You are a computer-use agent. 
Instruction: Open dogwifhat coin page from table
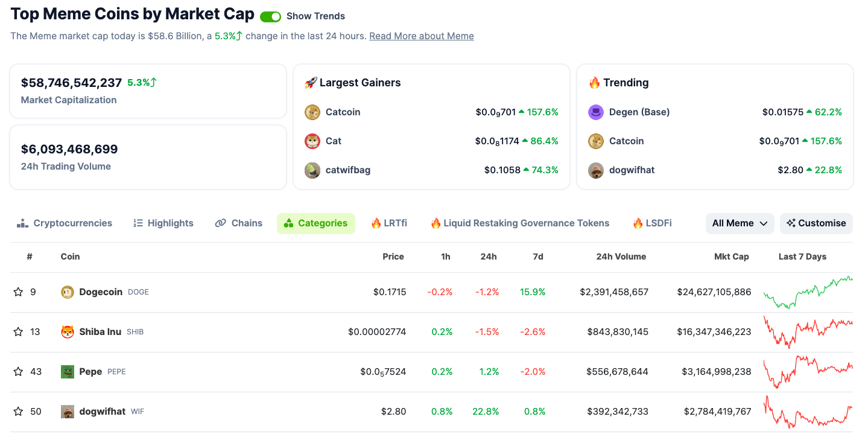click(x=103, y=412)
